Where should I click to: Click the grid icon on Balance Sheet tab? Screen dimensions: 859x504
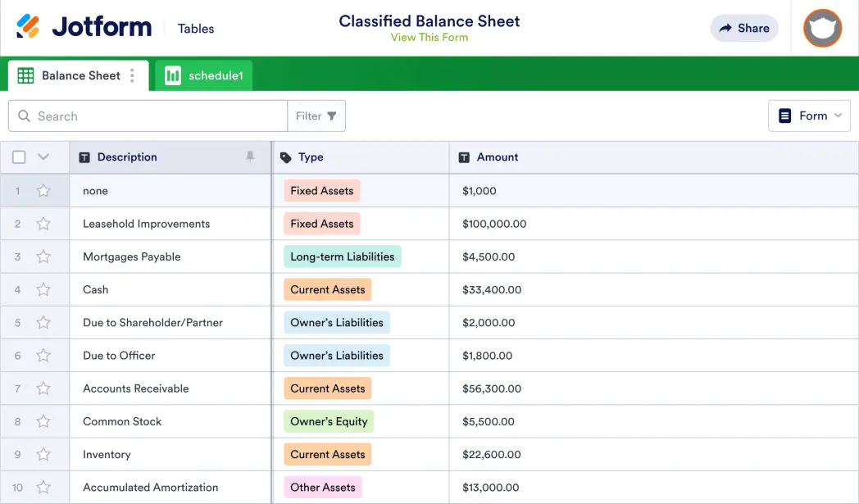click(25, 75)
